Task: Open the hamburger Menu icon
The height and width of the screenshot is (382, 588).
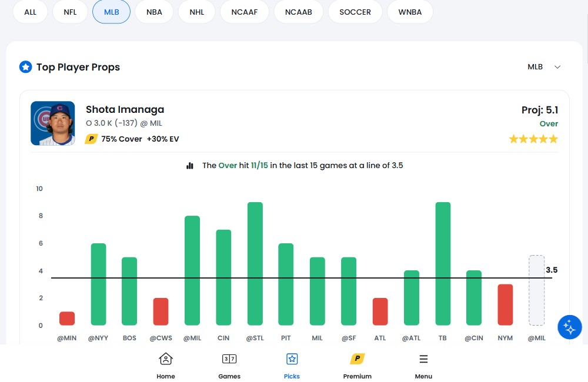Action: [423, 359]
